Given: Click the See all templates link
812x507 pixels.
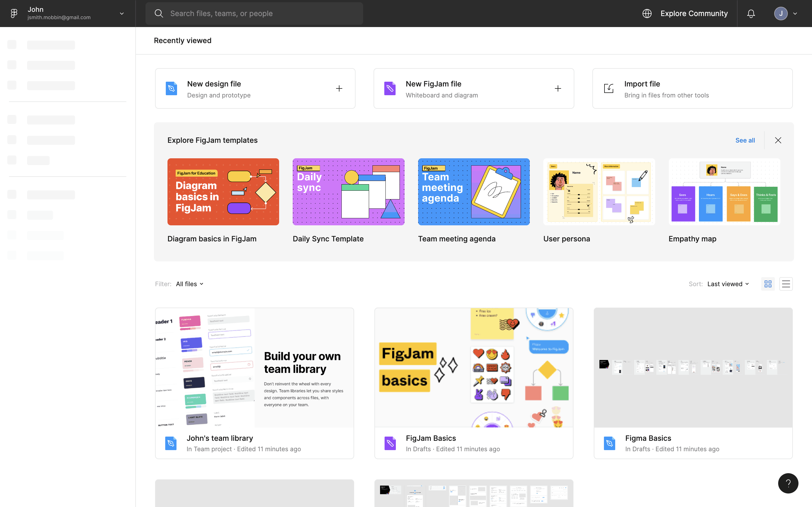Looking at the screenshot, I should tap(745, 140).
